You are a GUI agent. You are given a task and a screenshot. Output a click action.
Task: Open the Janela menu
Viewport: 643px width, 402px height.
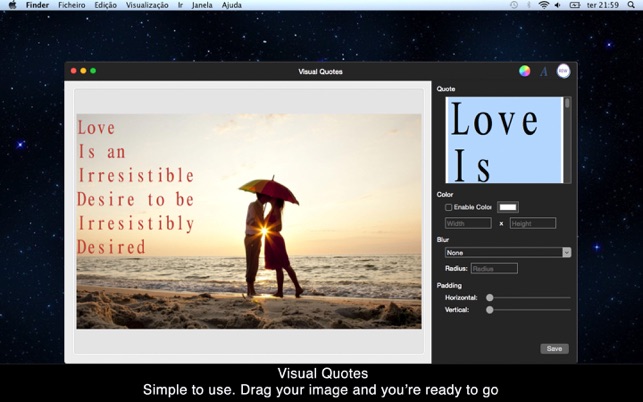point(202,5)
